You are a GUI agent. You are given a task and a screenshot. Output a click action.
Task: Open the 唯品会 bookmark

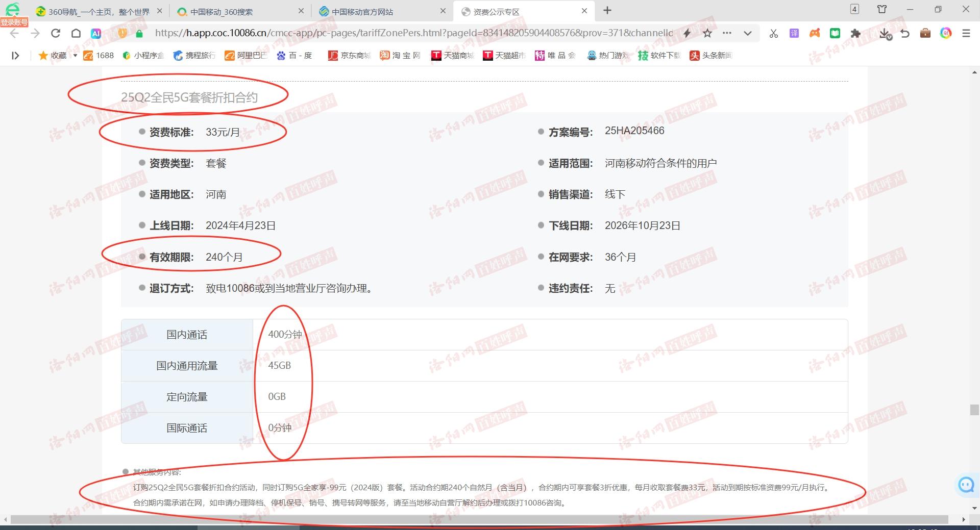(x=555, y=55)
